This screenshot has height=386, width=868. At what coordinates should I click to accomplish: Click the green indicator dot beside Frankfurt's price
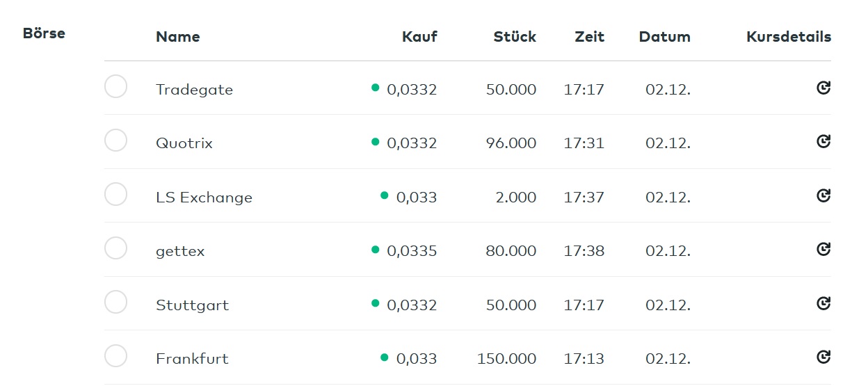[x=384, y=357]
